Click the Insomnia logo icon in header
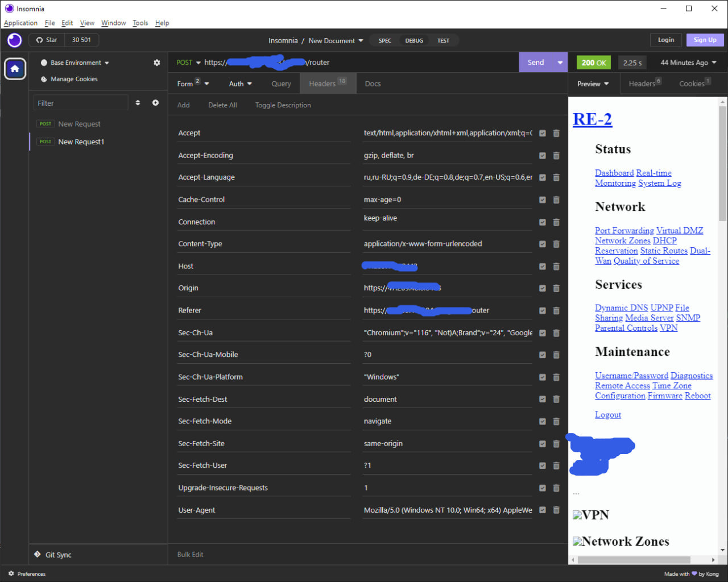The image size is (728, 582). (x=14, y=40)
